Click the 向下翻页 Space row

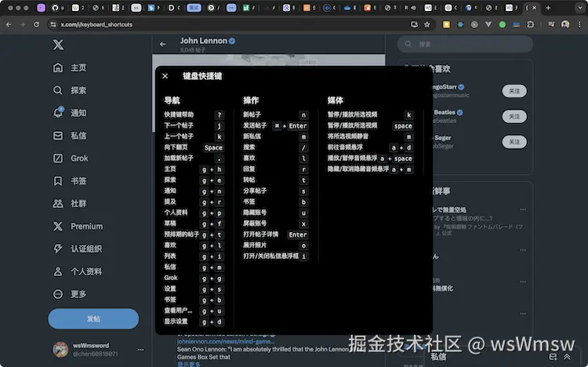pyautogui.click(x=194, y=147)
